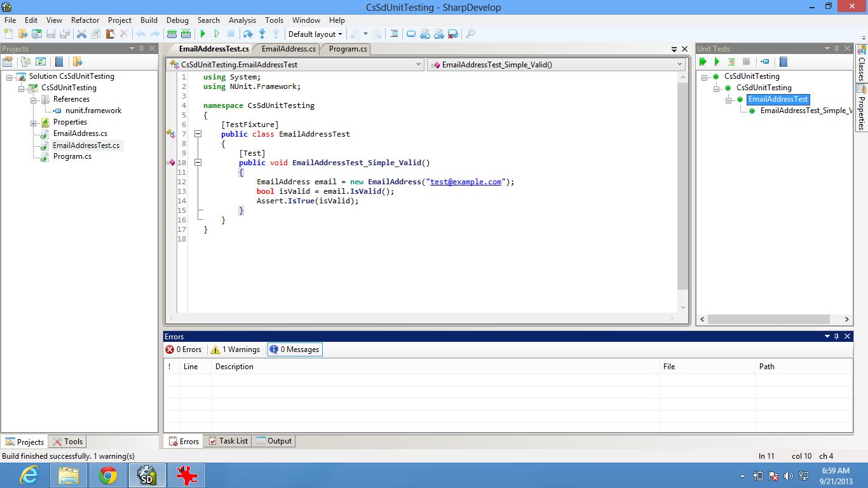
Task: Collapse the EmailAddressTest class code fold
Action: coord(197,134)
